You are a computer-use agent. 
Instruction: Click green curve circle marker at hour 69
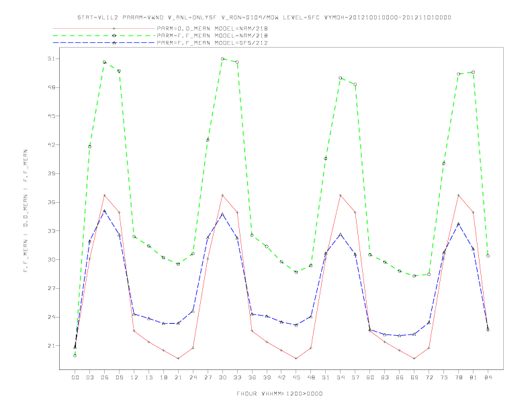click(414, 276)
